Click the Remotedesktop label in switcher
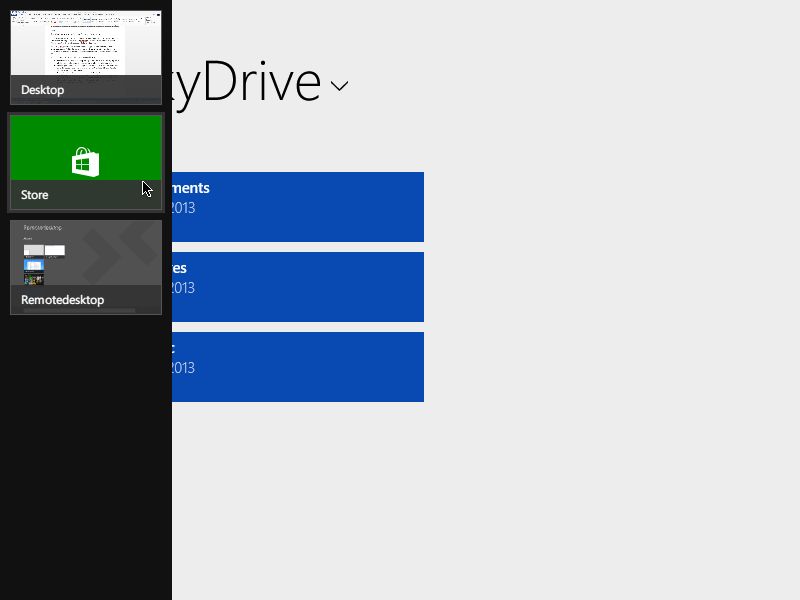Image resolution: width=800 pixels, height=600 pixels. point(62,300)
